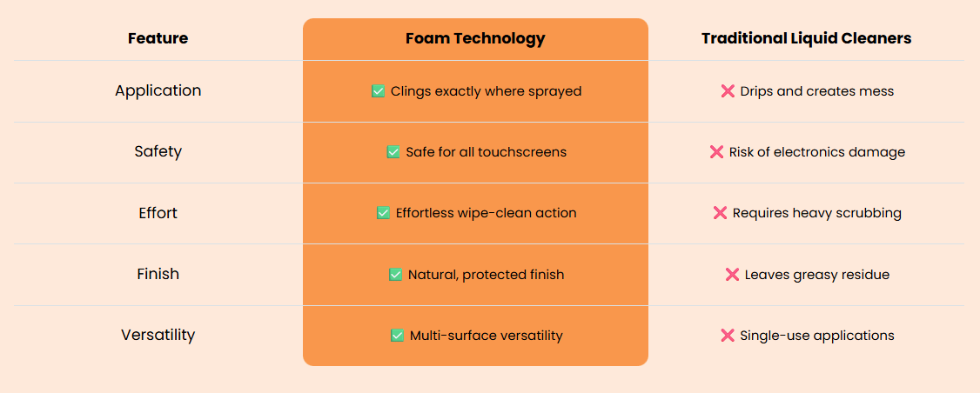This screenshot has width=980, height=393.
Task: Click green checkmark beside Effortless wipe-clean action
Action: coord(383,213)
